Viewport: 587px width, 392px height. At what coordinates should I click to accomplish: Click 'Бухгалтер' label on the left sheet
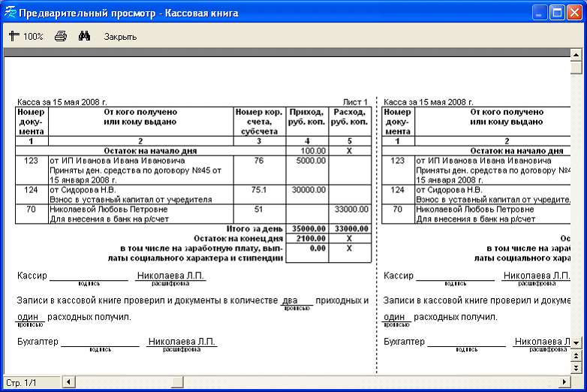point(38,342)
